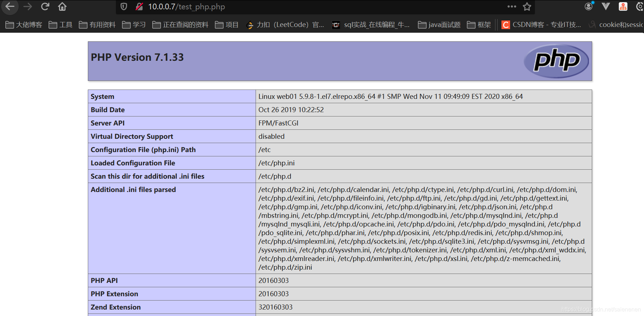Click Configuration File (php.ini) Path label
Screen dimensions: 644x316
tap(143, 150)
